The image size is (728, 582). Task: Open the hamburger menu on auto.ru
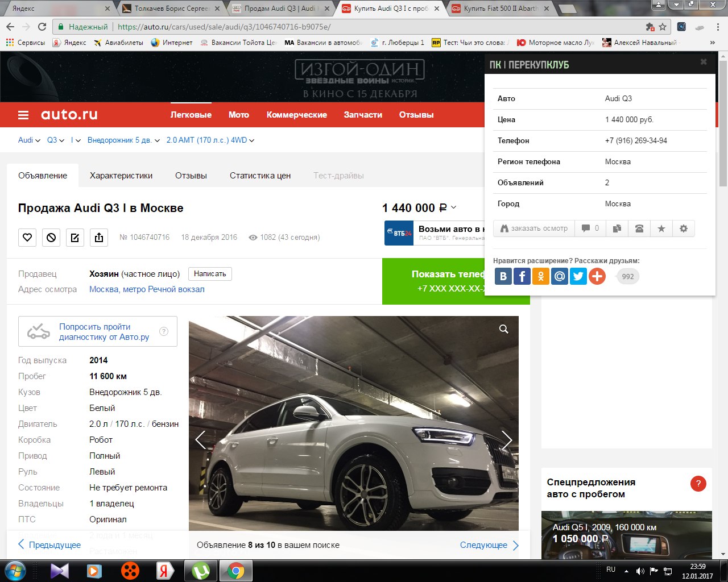[x=23, y=115]
